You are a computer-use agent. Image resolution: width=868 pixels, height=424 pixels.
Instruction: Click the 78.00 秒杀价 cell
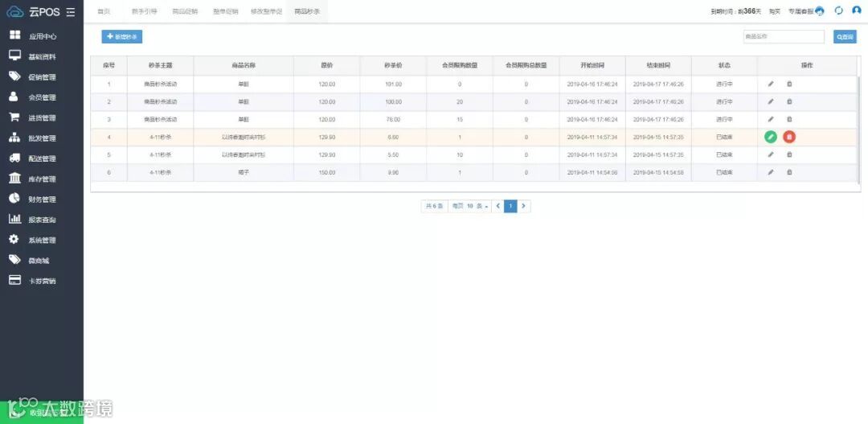[x=393, y=119]
